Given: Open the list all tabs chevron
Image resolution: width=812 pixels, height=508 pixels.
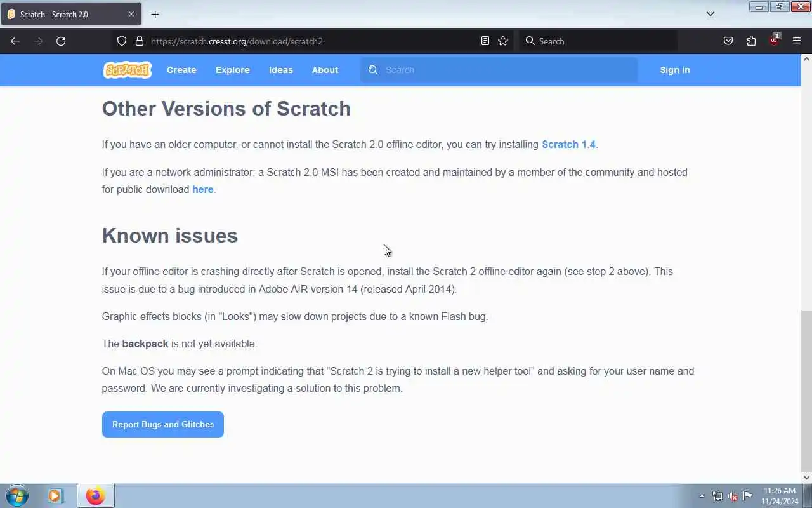Looking at the screenshot, I should pyautogui.click(x=710, y=14).
